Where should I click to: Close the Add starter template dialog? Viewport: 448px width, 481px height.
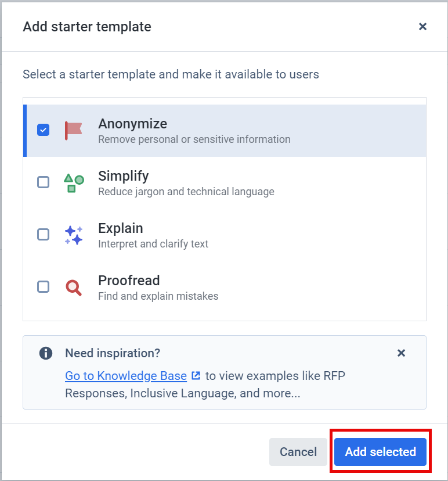click(422, 27)
